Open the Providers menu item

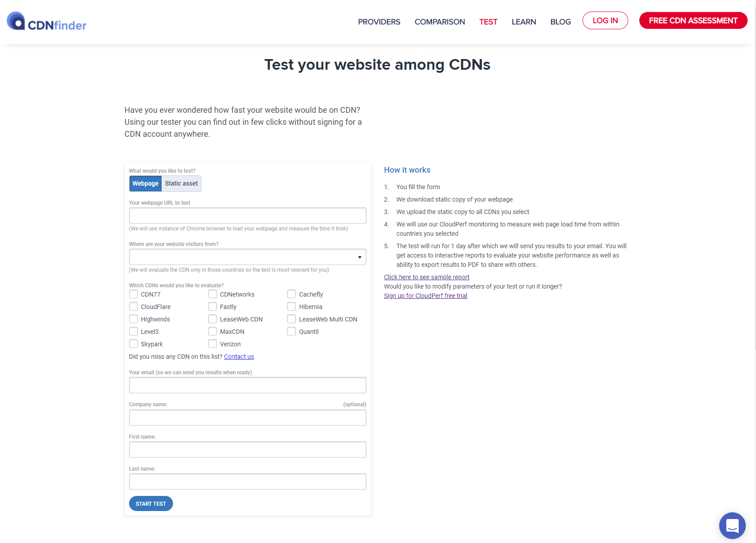(379, 22)
